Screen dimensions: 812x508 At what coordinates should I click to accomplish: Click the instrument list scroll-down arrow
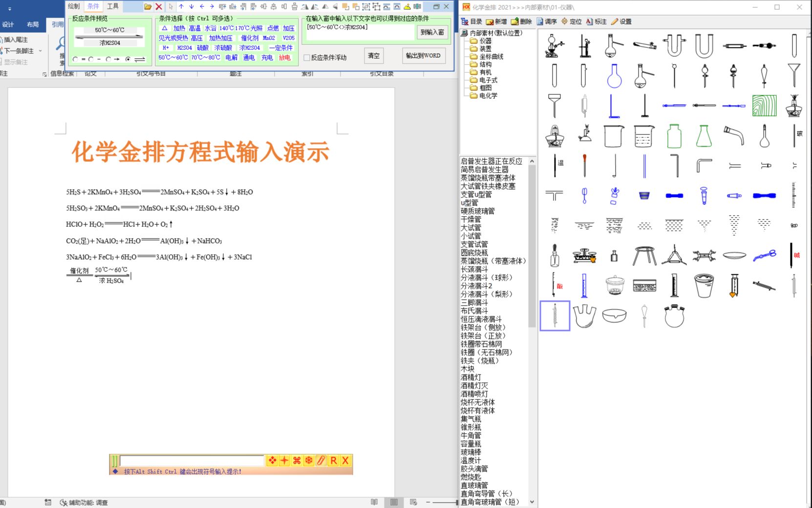click(532, 502)
